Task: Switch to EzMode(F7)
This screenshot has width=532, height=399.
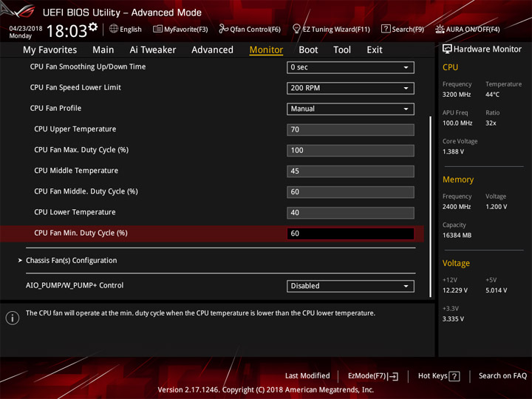Action: pyautogui.click(x=373, y=376)
